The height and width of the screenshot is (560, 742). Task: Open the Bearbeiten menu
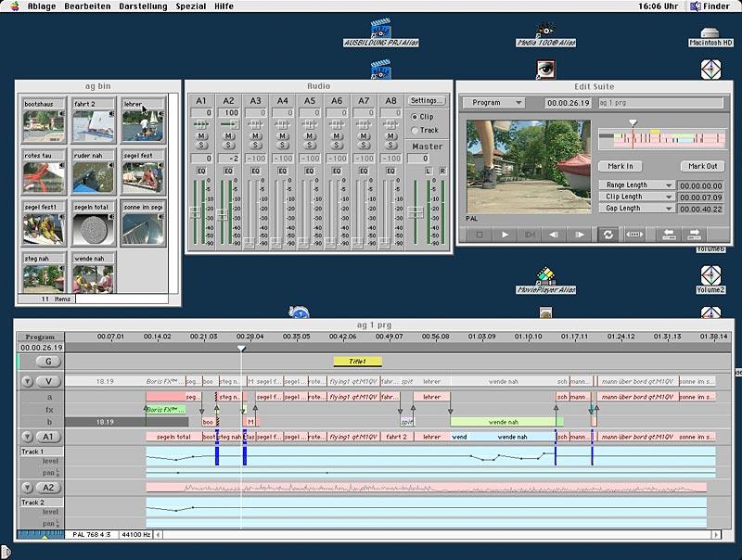point(89,6)
